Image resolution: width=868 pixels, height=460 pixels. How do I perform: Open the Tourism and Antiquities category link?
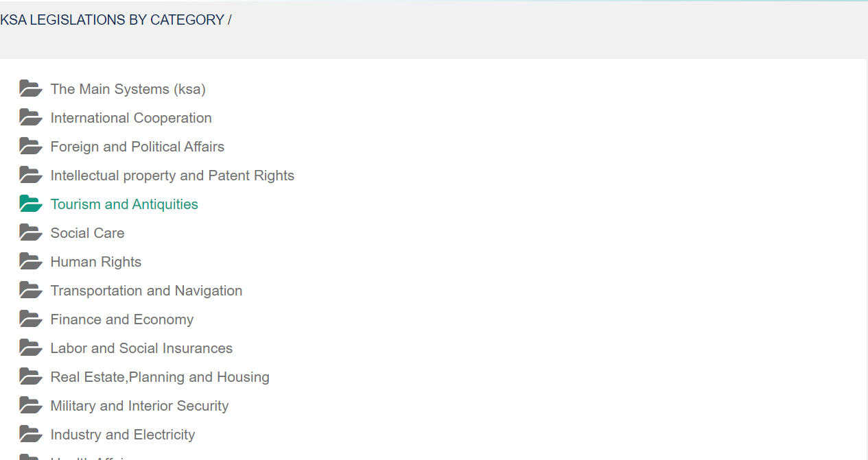click(x=124, y=204)
